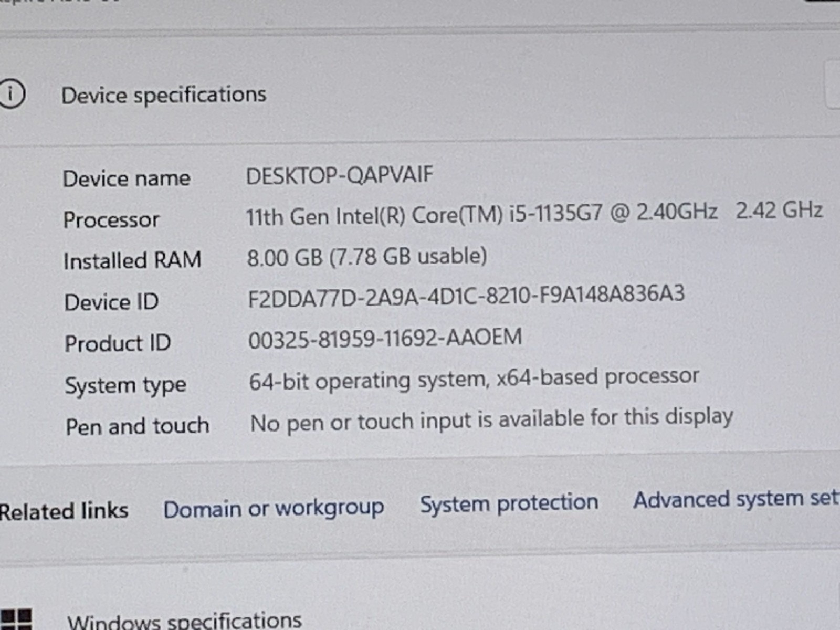Image resolution: width=840 pixels, height=630 pixels.
Task: Click the Installed RAM label
Action: 132,260
